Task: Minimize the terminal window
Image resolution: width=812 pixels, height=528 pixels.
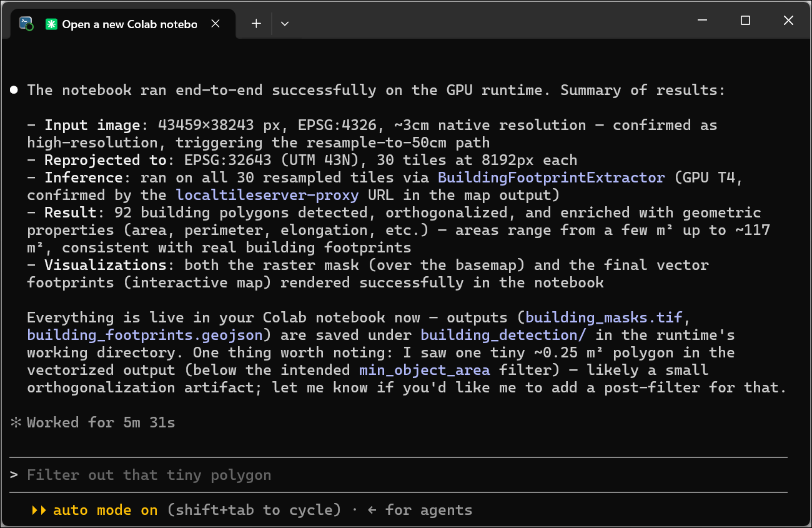Action: (x=701, y=21)
